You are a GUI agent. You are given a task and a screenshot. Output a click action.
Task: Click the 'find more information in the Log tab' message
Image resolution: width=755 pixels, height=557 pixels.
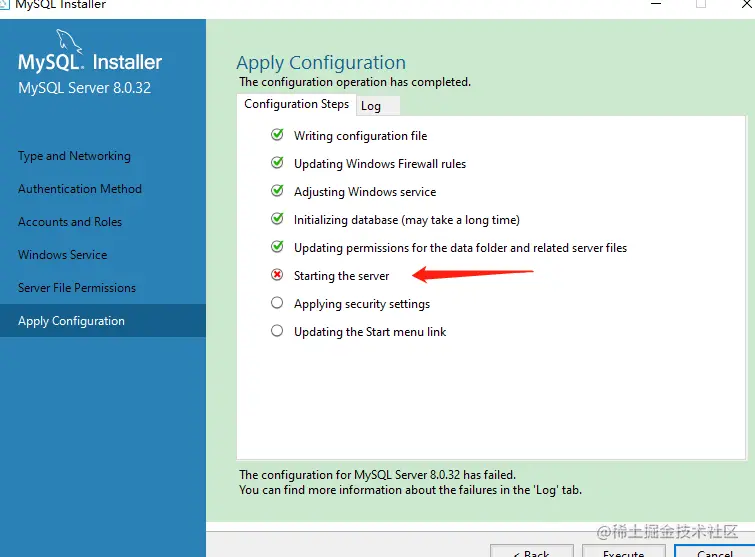410,490
